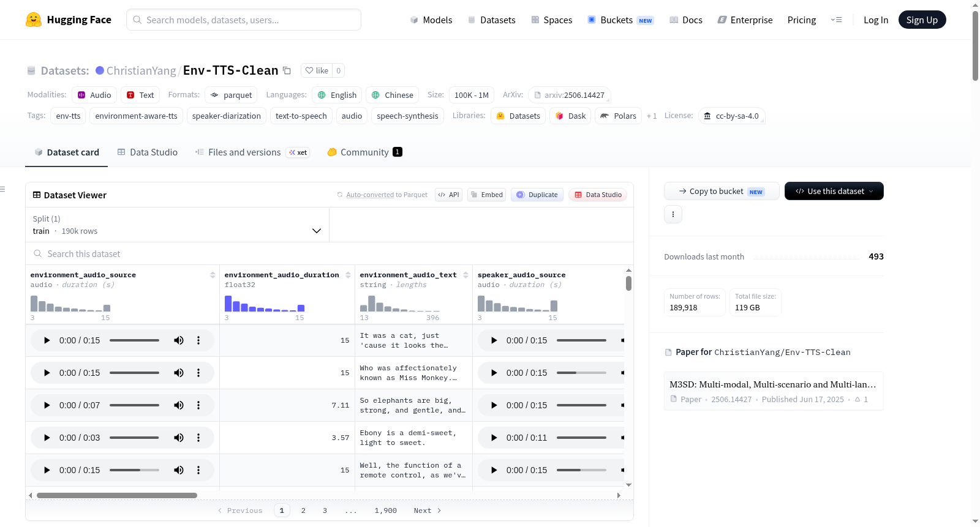Sort by environment_audio_text column
The image size is (980, 527).
(466, 275)
